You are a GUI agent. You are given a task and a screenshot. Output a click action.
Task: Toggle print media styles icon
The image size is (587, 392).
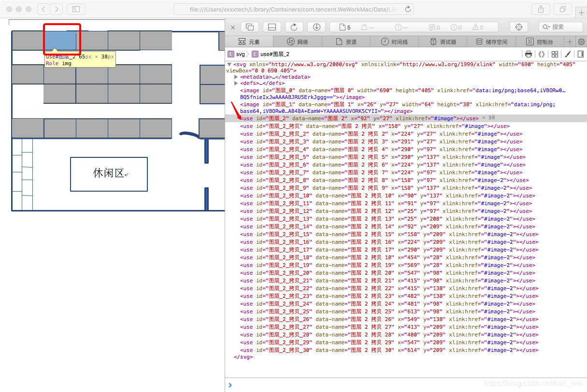click(x=529, y=54)
